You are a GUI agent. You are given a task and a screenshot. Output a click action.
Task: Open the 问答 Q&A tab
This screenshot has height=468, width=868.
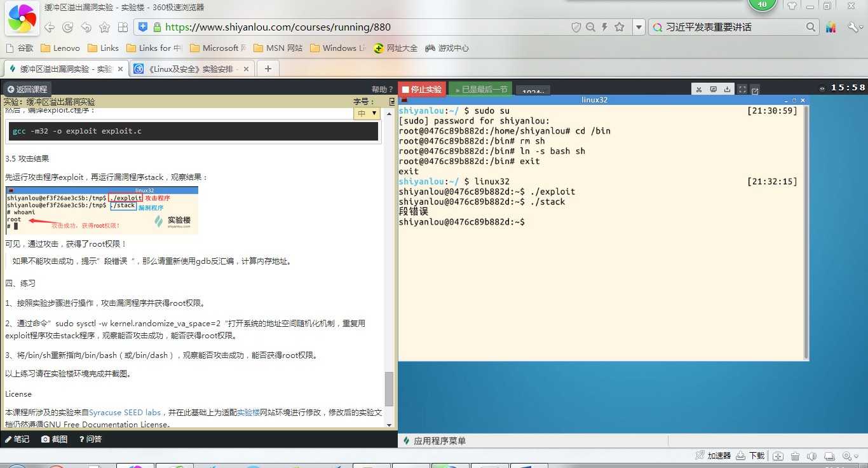point(90,439)
